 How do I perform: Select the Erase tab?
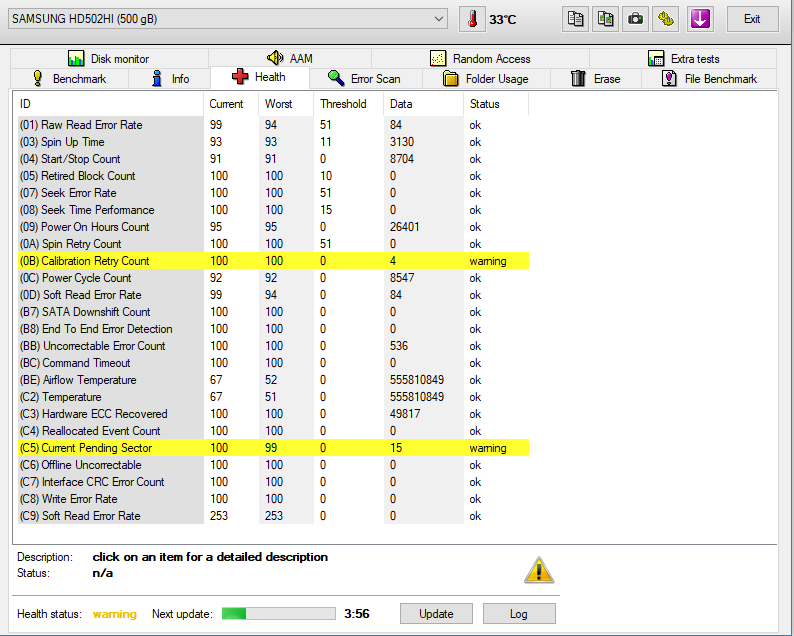[x=596, y=79]
